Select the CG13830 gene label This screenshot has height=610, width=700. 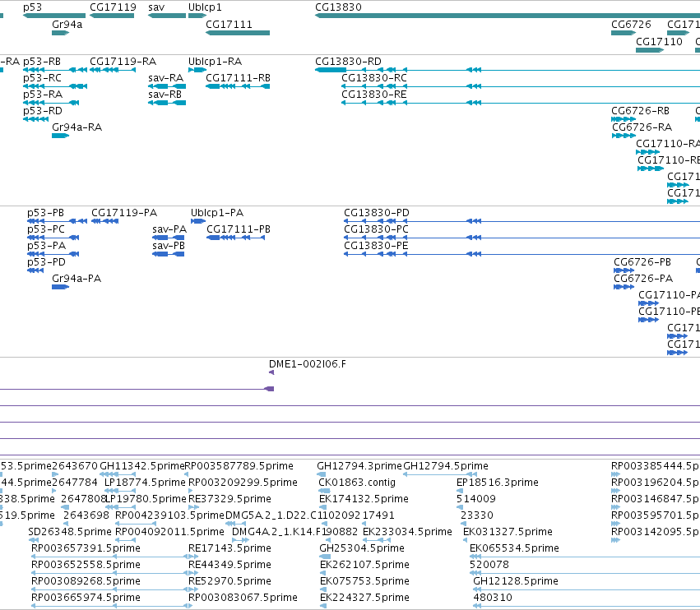point(338,7)
